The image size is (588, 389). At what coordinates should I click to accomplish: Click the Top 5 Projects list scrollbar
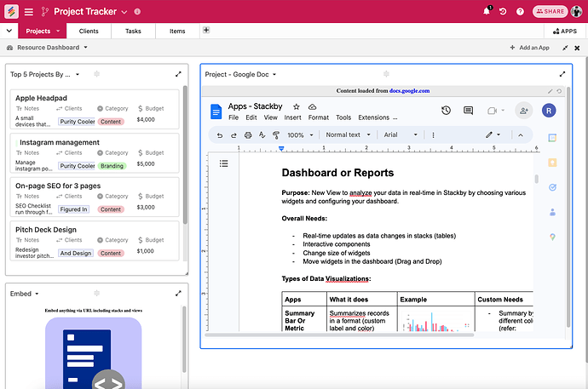click(185, 154)
